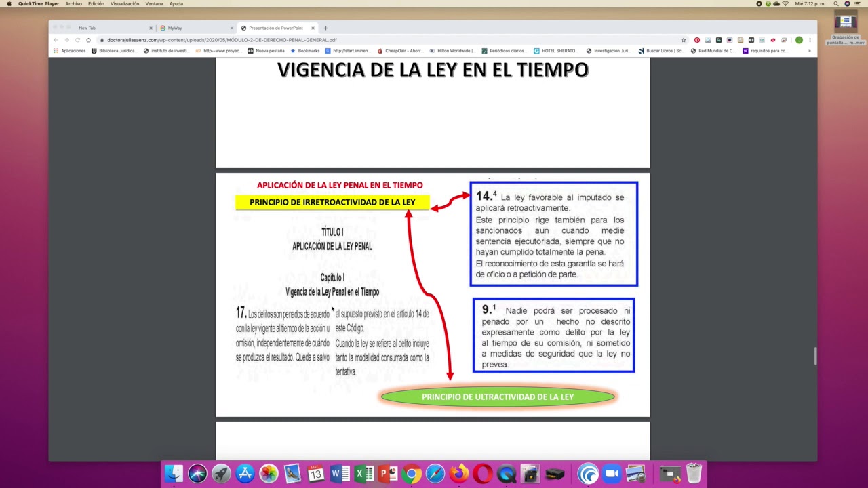Go back to previous page
The height and width of the screenshot is (488, 868).
[56, 40]
